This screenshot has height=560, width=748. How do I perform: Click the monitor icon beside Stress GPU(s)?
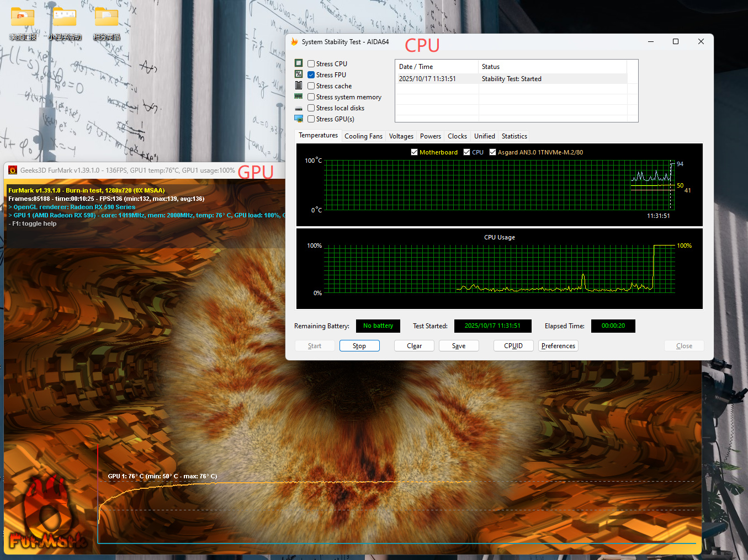click(299, 119)
